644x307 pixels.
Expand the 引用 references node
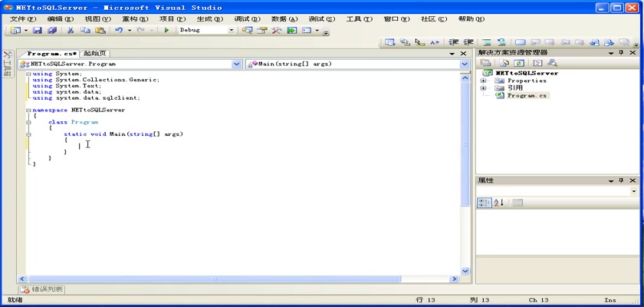pos(484,88)
